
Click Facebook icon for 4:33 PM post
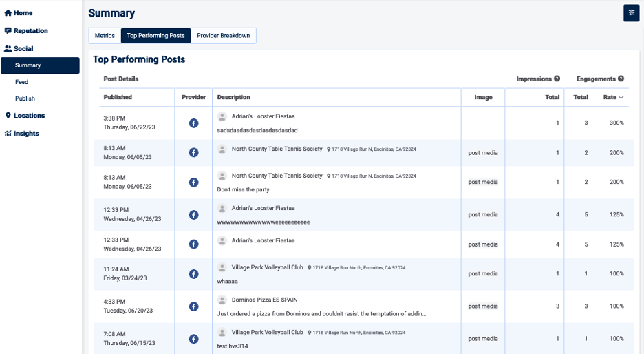coord(194,306)
